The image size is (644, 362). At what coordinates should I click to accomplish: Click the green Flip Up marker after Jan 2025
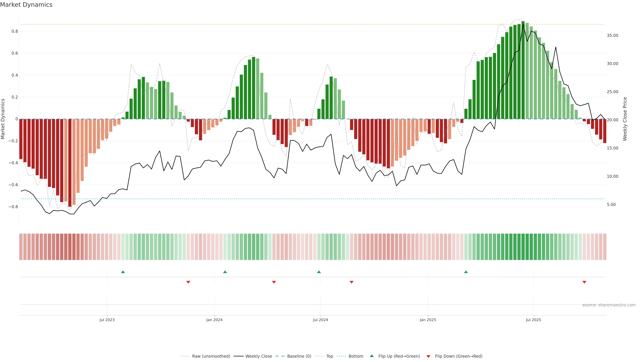click(x=466, y=272)
